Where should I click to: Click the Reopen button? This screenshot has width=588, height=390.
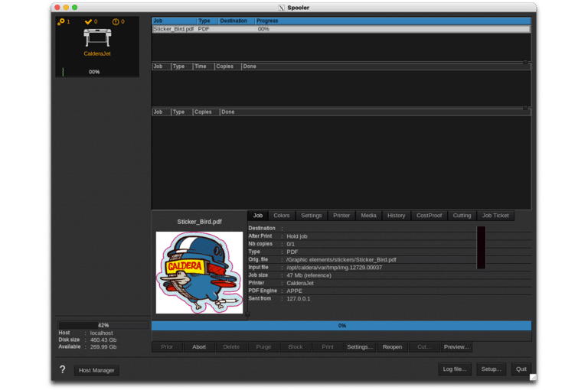coord(392,347)
